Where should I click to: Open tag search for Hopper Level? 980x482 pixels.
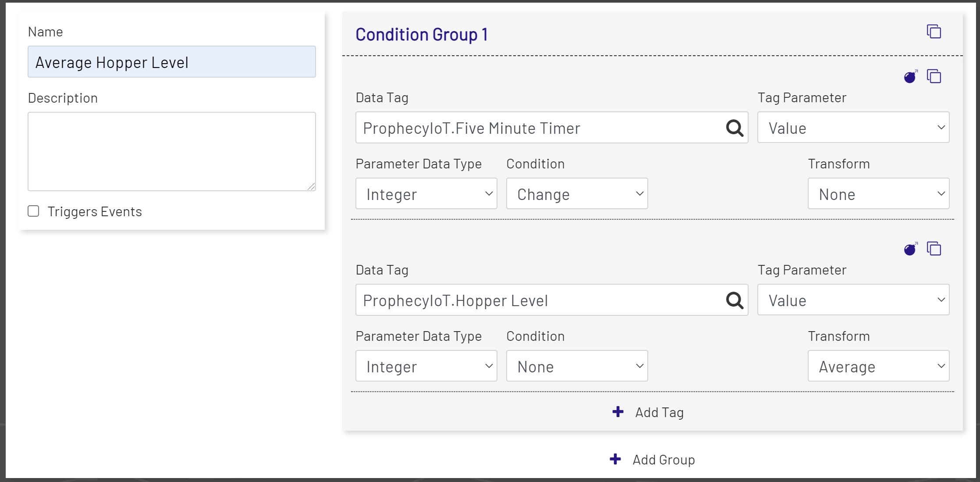[733, 300]
